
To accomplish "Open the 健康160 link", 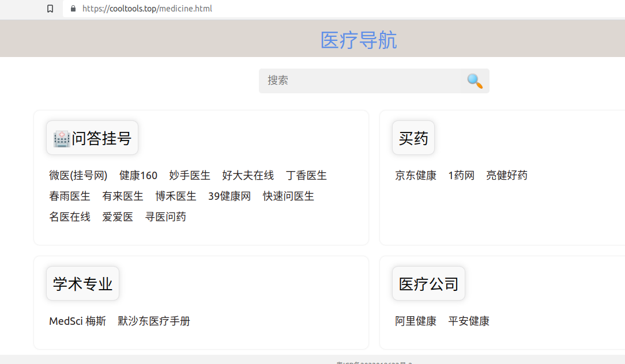I will [x=138, y=175].
